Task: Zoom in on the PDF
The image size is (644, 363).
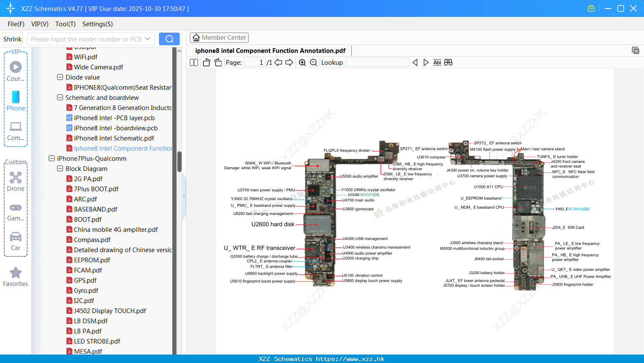Action: [x=302, y=63]
